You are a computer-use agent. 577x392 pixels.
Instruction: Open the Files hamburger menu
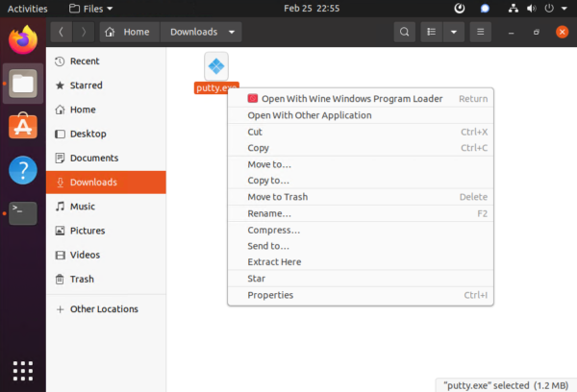[x=481, y=32]
